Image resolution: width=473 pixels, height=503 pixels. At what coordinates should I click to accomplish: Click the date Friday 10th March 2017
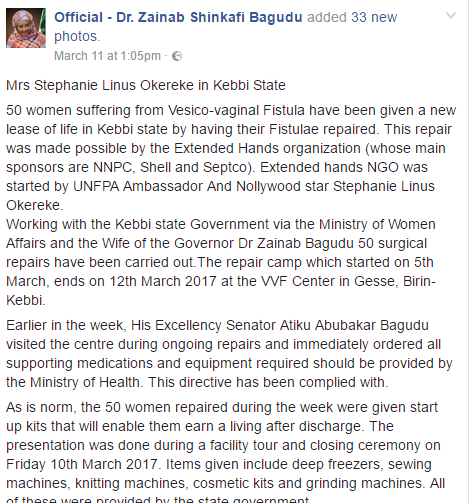tap(82, 464)
